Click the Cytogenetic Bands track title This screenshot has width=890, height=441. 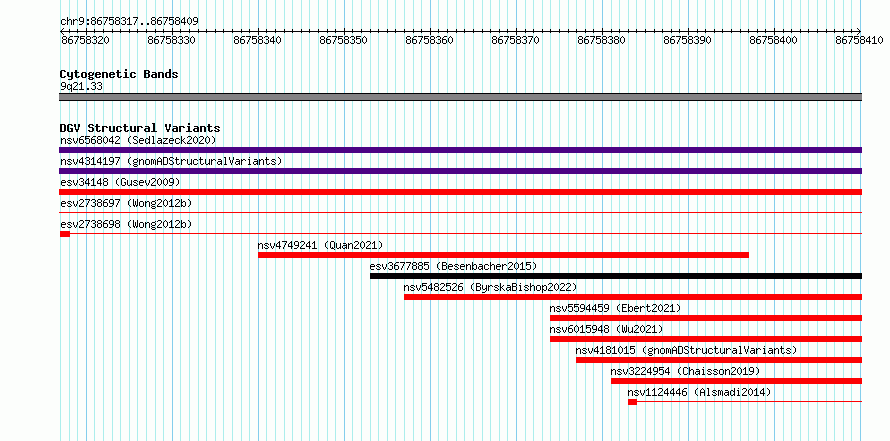[x=119, y=74]
